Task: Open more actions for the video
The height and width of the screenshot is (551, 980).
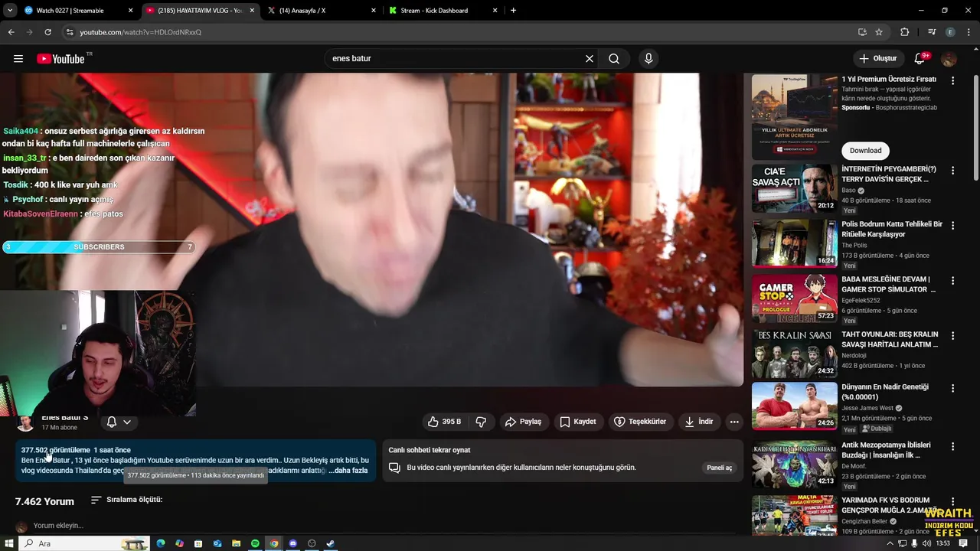Action: [x=734, y=422]
